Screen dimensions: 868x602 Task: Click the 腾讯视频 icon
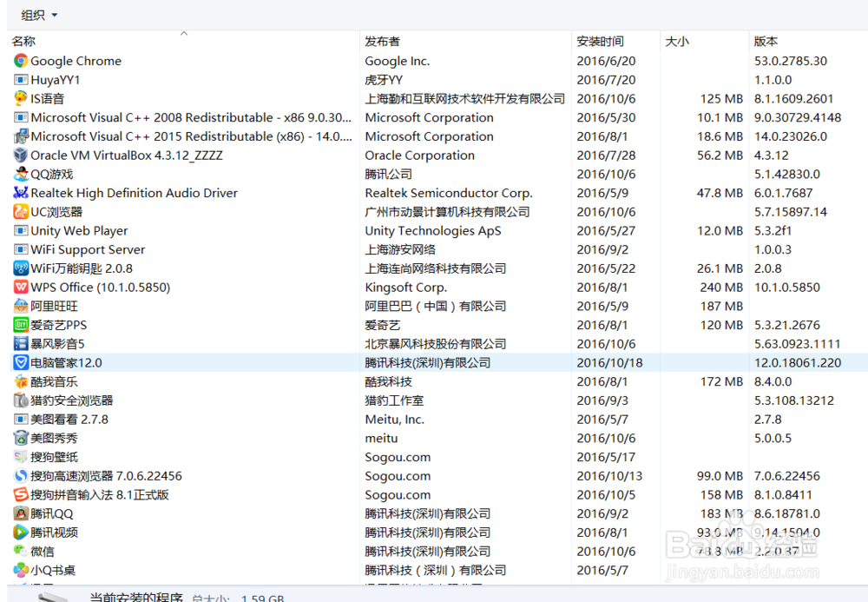point(21,533)
